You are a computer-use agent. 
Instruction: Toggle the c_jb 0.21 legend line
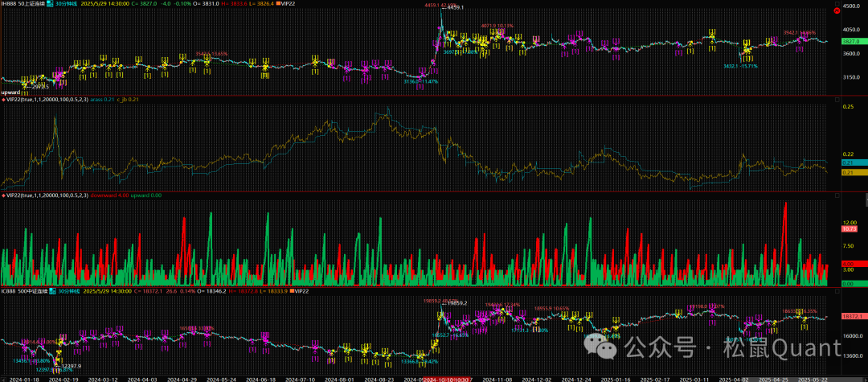point(128,100)
